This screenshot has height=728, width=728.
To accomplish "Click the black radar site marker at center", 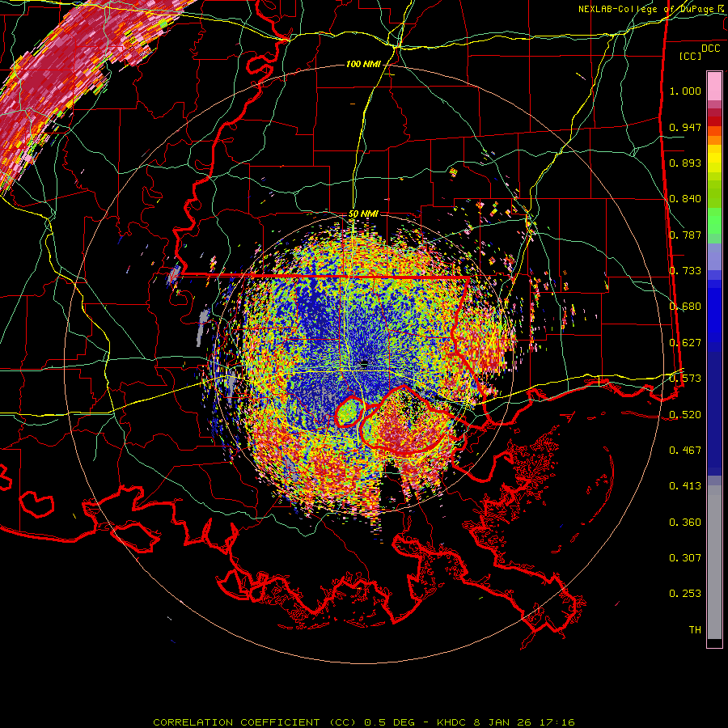I will [365, 362].
